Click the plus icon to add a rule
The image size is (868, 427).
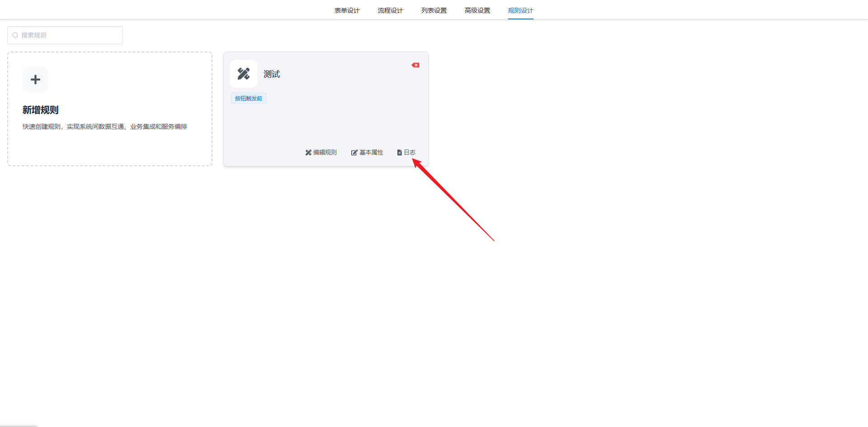(35, 80)
